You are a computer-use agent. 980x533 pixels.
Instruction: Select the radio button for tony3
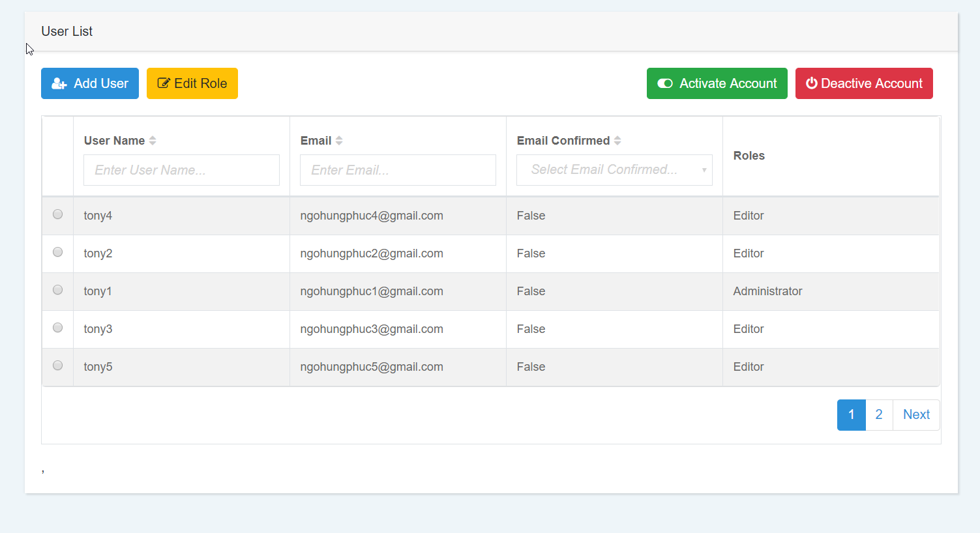point(57,328)
